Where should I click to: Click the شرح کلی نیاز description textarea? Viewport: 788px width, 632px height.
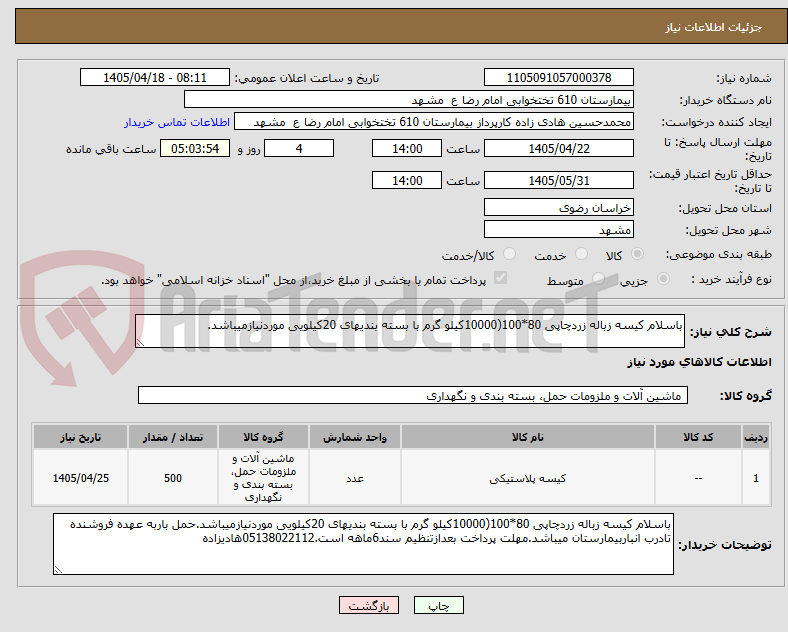[x=410, y=331]
